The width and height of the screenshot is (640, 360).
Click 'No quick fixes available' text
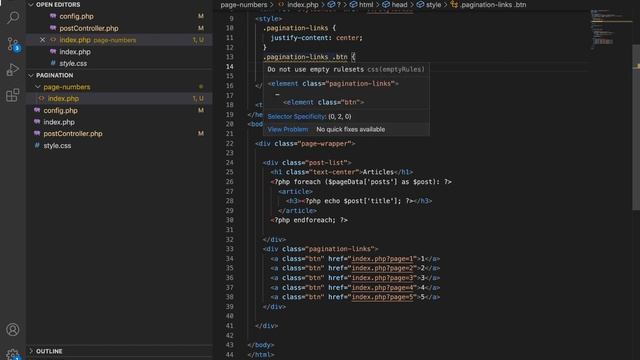coord(351,129)
